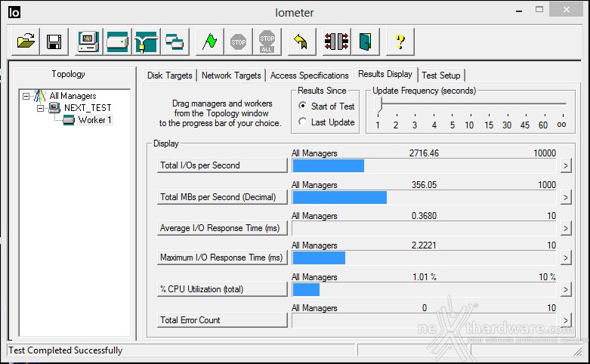Click the 2.2221 maximum response value

424,245
